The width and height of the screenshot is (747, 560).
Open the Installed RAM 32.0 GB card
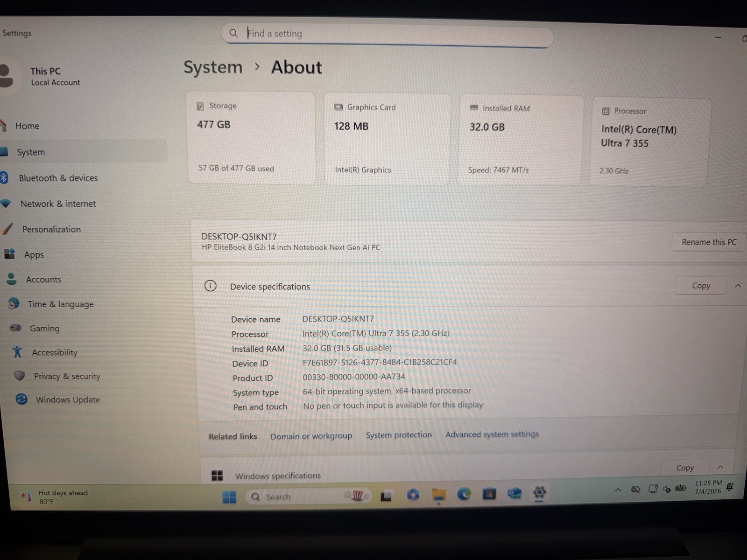tap(521, 140)
